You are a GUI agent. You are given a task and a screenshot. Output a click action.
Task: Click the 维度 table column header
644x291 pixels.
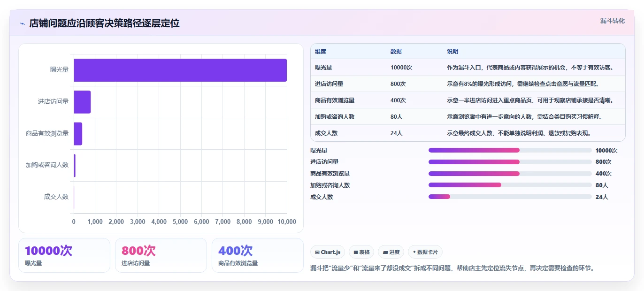[x=321, y=52]
